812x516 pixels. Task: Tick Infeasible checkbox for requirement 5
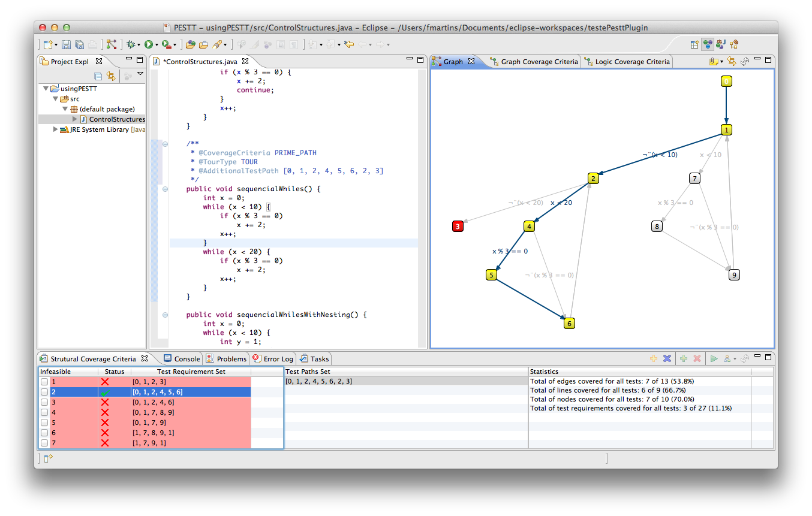44,423
